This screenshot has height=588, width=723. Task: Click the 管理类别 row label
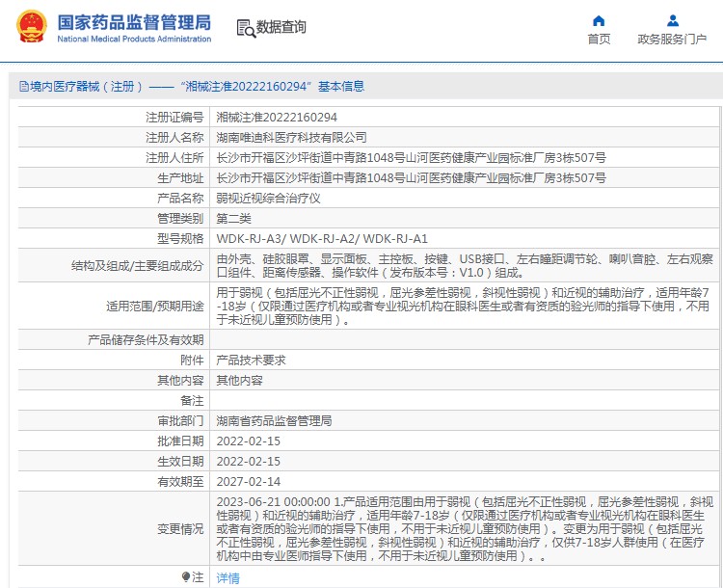[180, 219]
